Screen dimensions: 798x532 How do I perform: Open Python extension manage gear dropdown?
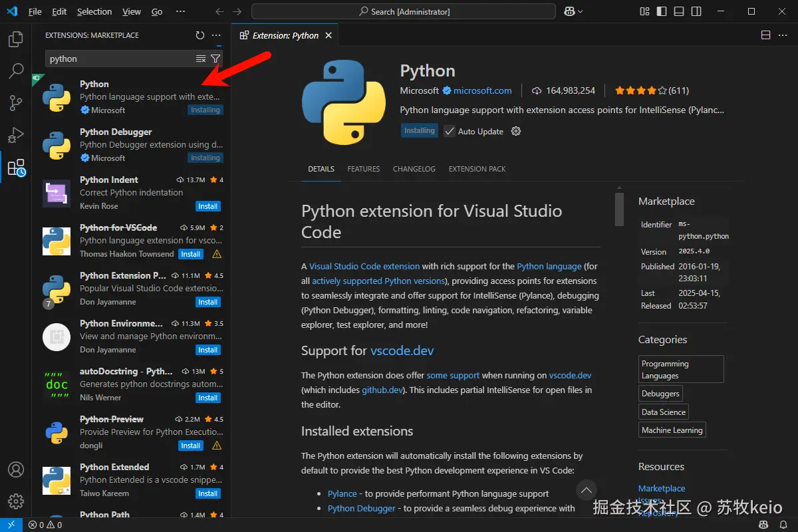(x=516, y=131)
